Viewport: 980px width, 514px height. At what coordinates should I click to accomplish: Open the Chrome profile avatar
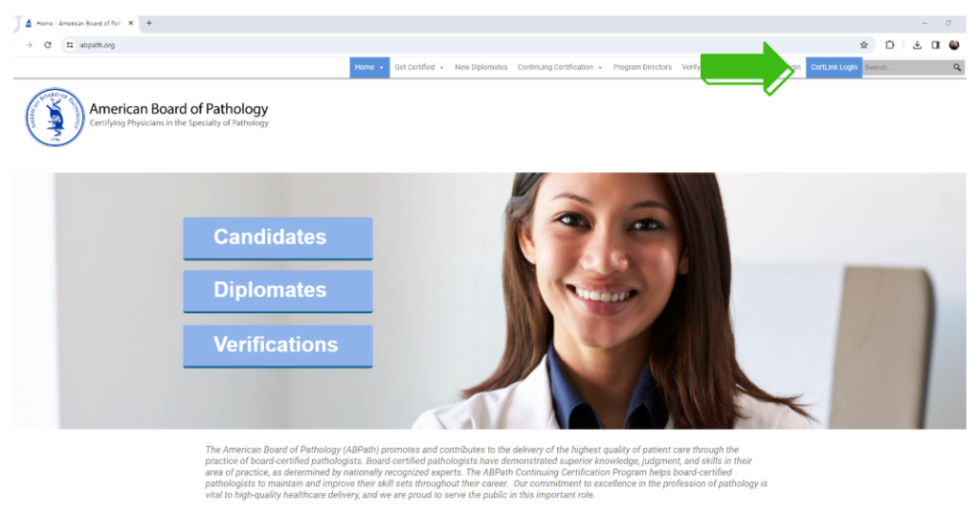(954, 45)
